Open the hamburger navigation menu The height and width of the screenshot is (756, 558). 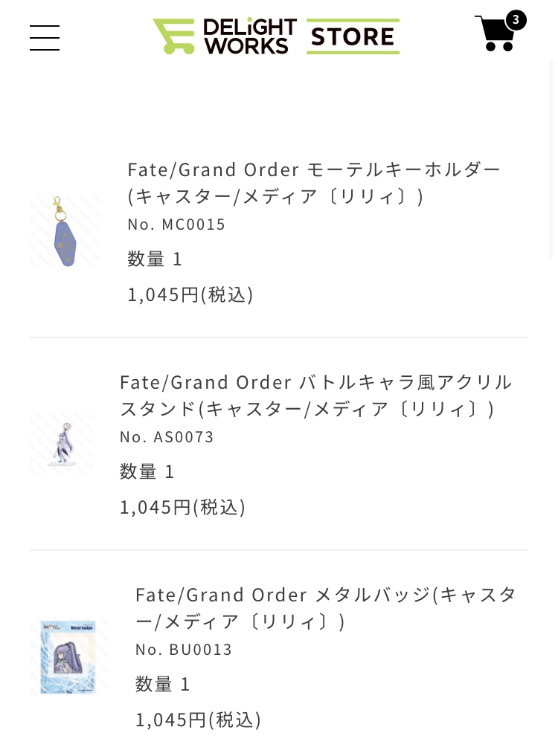point(45,37)
